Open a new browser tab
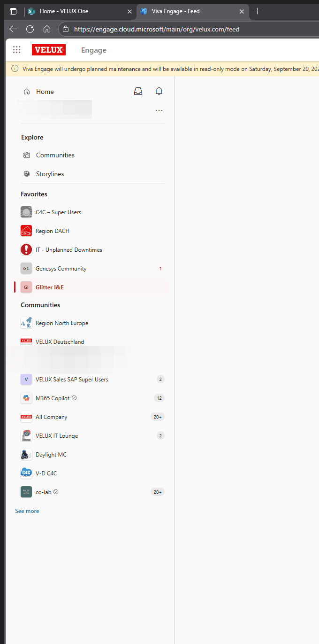Screen dimensions: 319x644 (x=257, y=11)
